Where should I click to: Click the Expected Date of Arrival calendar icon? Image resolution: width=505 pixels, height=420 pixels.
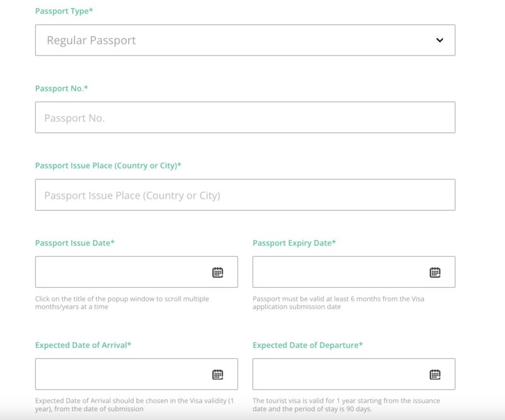coord(218,375)
